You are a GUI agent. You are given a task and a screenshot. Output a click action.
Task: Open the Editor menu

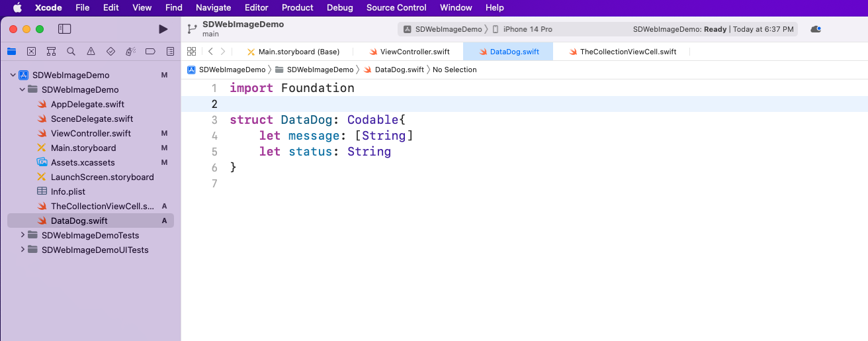click(255, 8)
